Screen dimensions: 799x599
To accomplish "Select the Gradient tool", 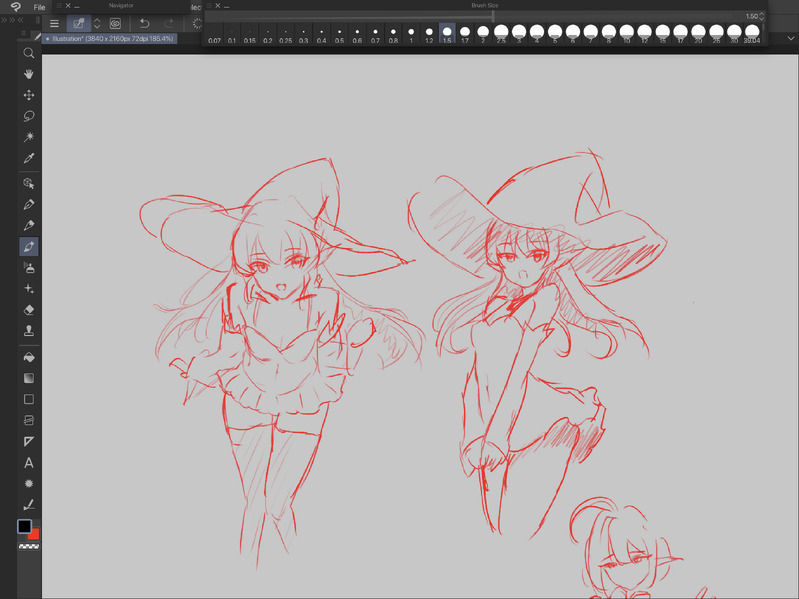I will [29, 378].
